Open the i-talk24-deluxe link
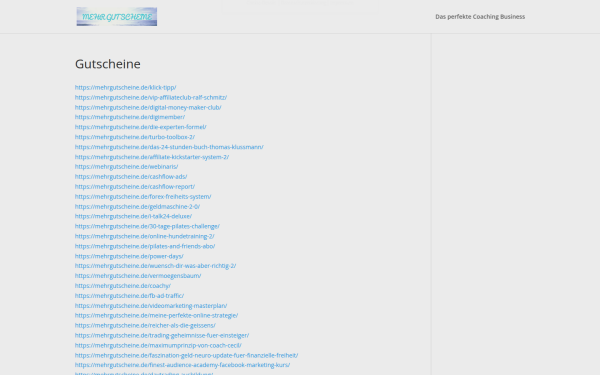This screenshot has height=375, width=600. point(134,216)
